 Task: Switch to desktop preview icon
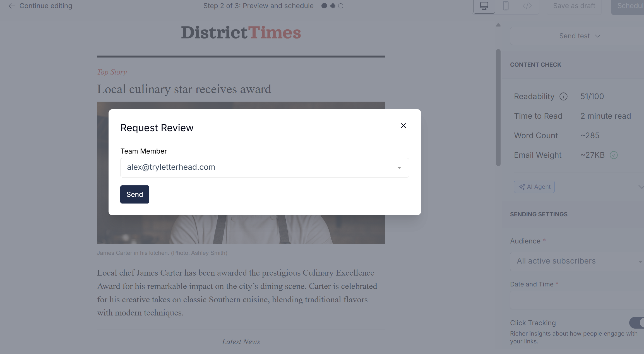484,6
